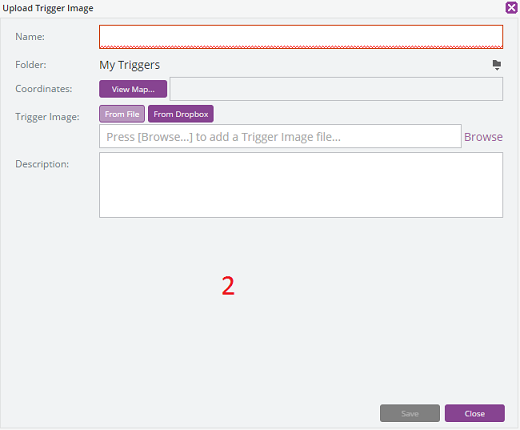This screenshot has height=430, width=520.
Task: Click the Upload Trigger Image title bar
Action: [x=253, y=8]
